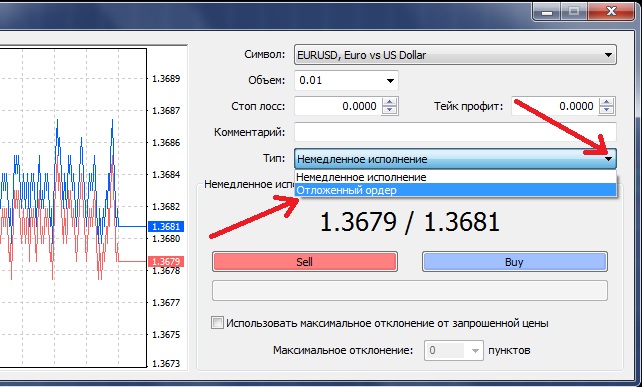Viewport: 642px width, 387px height.
Task: Click the blue 1.3681 ask price label
Action: (x=165, y=226)
